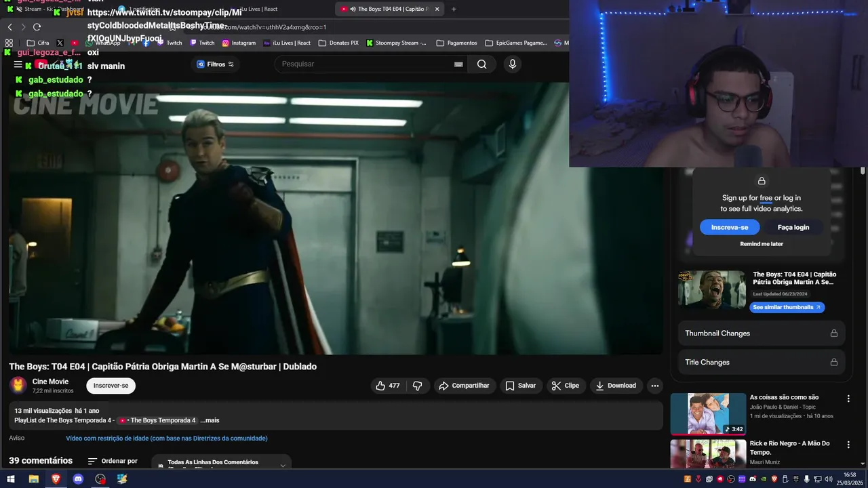Viewport: 868px width, 488px height.
Task: Like the video with thumbs up
Action: [388, 386]
